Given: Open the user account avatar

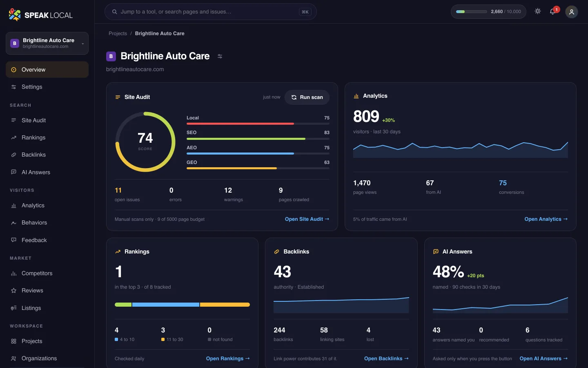Looking at the screenshot, I should tap(572, 12).
